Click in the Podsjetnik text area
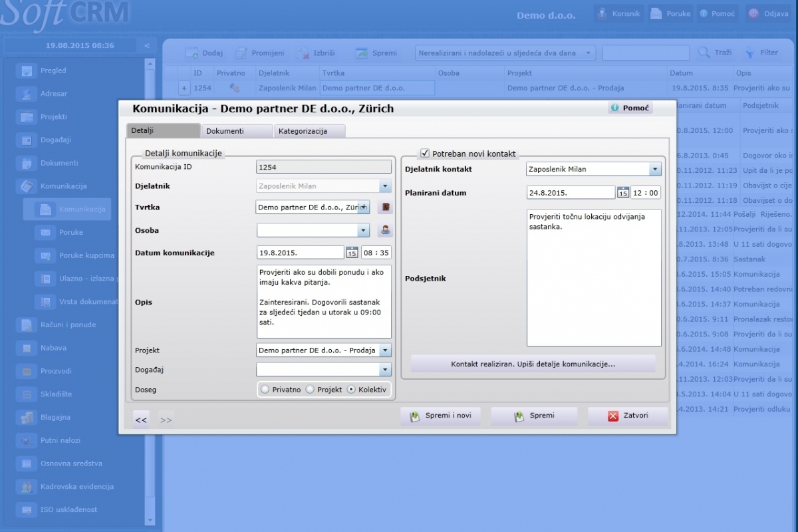 (594, 278)
